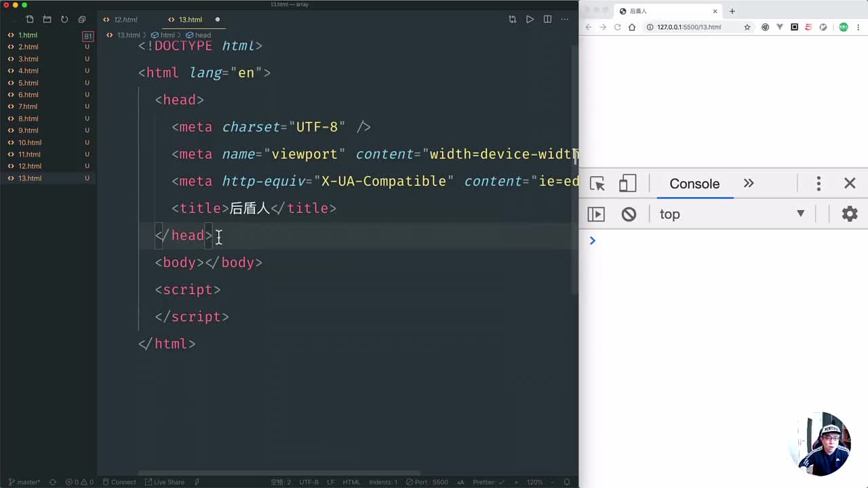Reload the browser page

pyautogui.click(x=618, y=27)
